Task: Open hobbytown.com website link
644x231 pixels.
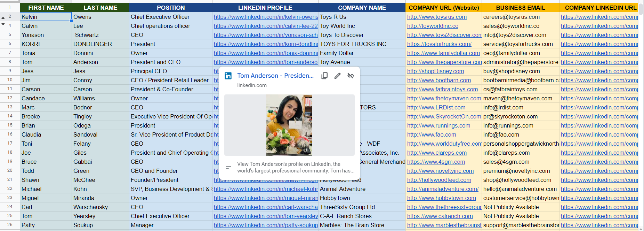Action: [x=441, y=198]
